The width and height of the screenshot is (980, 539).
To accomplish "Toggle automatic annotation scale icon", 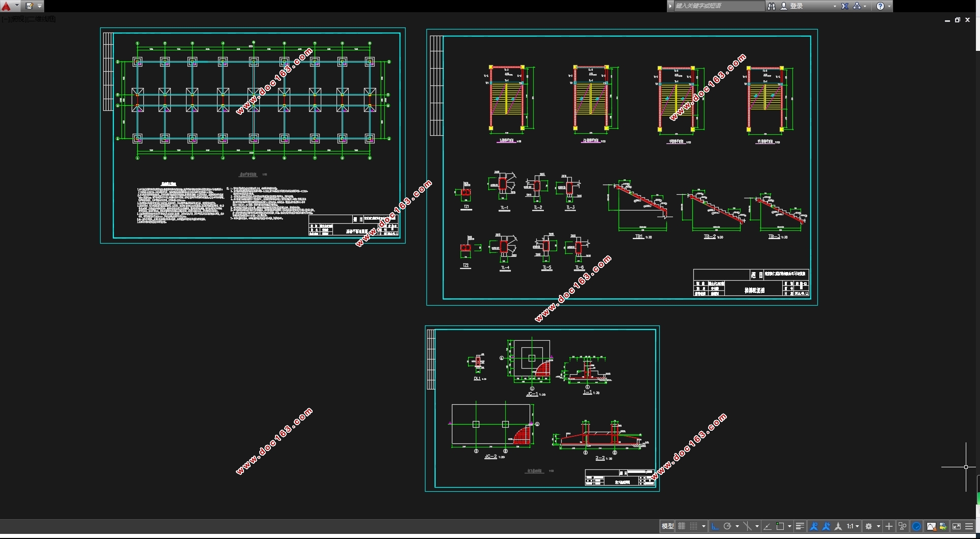I will (x=826, y=526).
